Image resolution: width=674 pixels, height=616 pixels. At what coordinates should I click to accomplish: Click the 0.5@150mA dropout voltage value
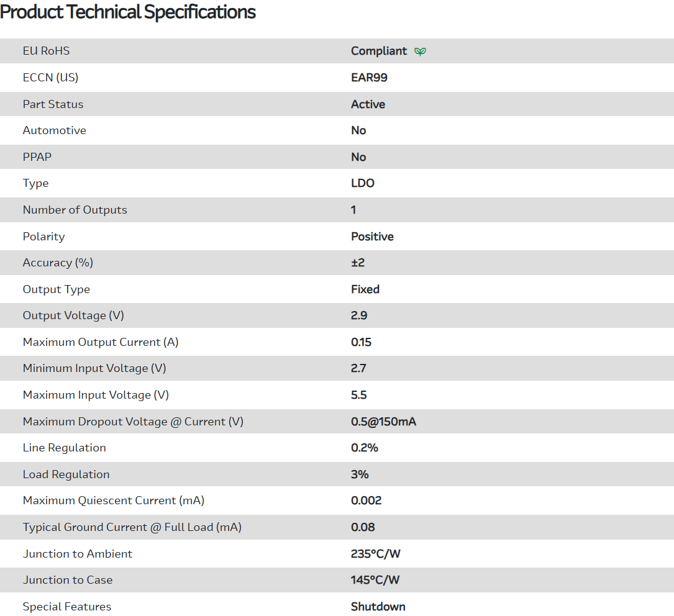tap(383, 422)
